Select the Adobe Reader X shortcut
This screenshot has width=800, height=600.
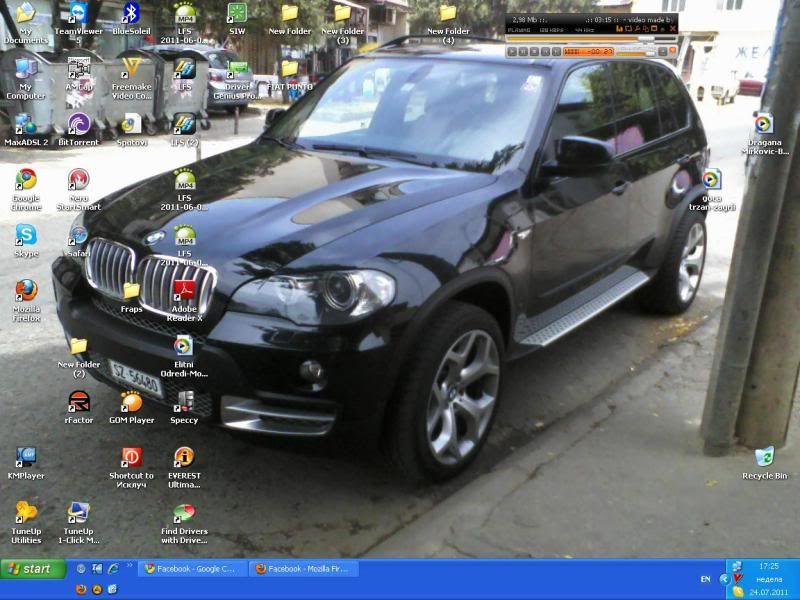184,301
